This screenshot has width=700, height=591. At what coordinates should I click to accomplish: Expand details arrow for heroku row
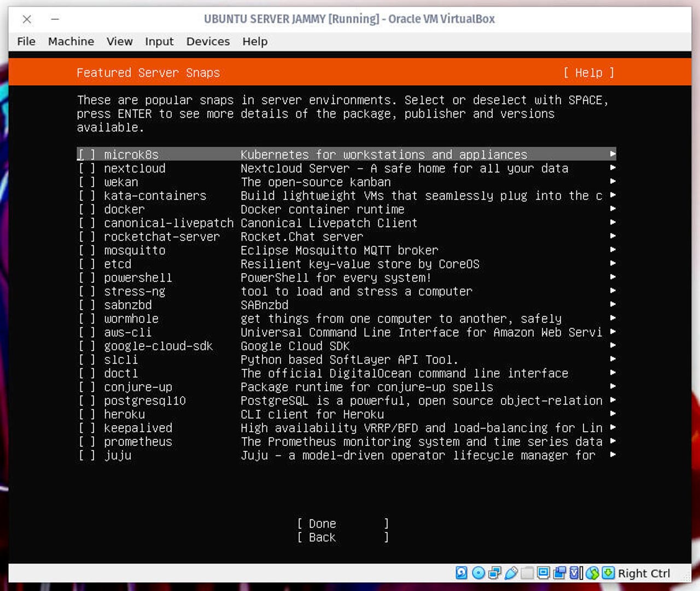point(612,414)
